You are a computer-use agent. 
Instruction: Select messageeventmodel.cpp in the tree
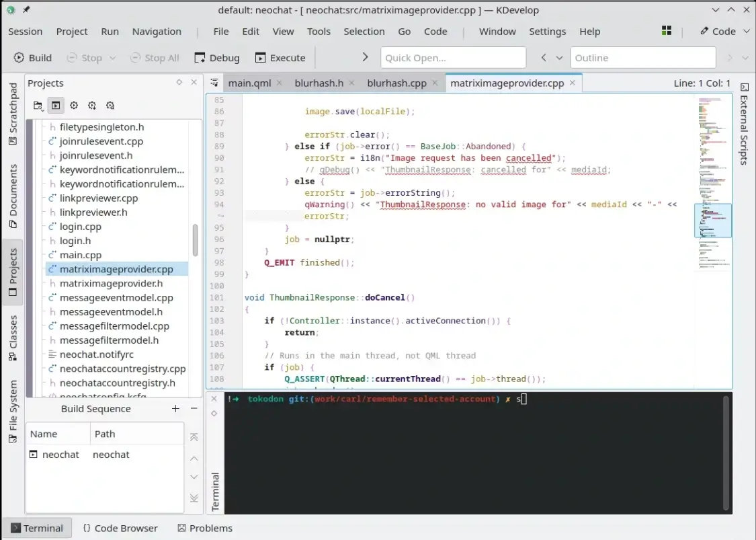coord(117,297)
